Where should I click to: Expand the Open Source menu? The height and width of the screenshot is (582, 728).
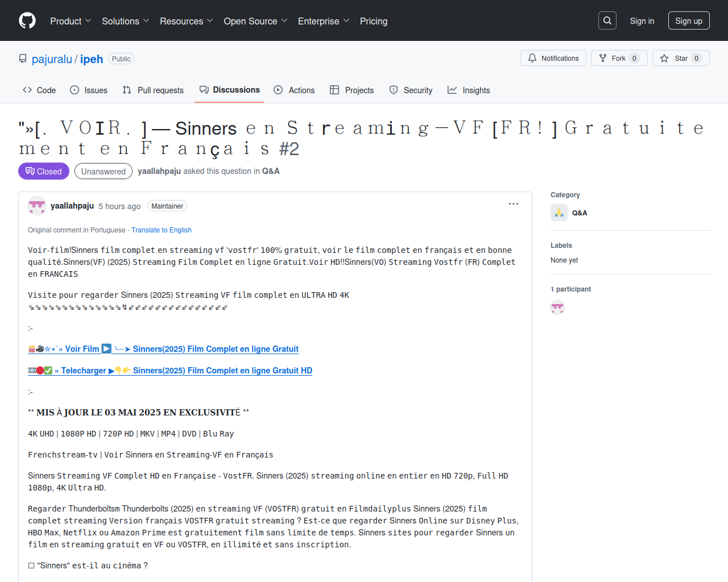(256, 21)
